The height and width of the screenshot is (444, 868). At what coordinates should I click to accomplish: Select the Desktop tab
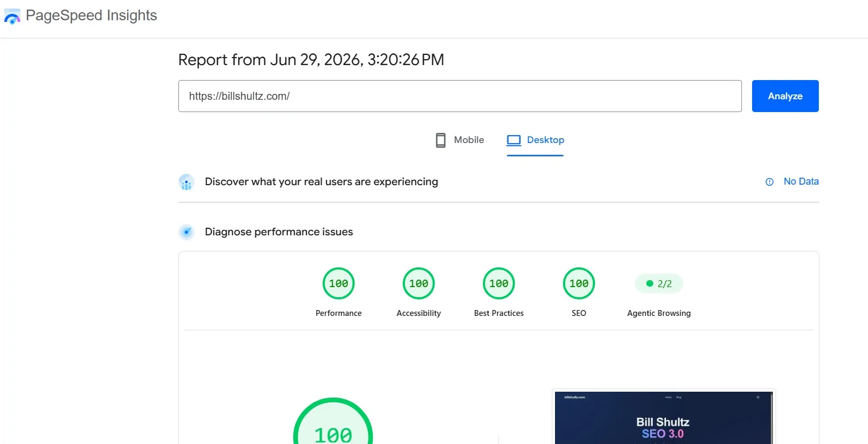pos(535,140)
